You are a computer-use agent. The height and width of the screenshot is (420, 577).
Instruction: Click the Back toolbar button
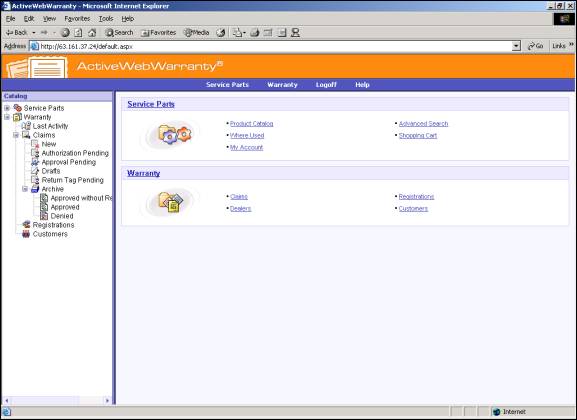17,33
